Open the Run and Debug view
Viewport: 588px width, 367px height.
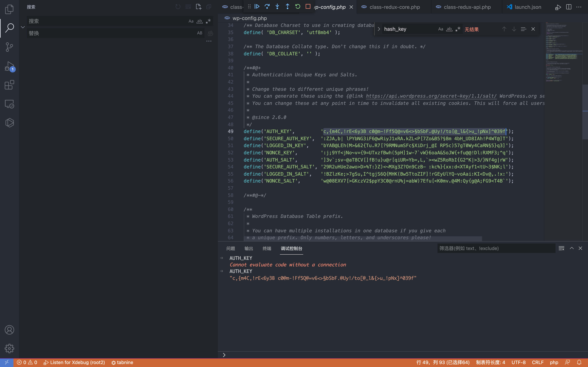pyautogui.click(x=9, y=66)
